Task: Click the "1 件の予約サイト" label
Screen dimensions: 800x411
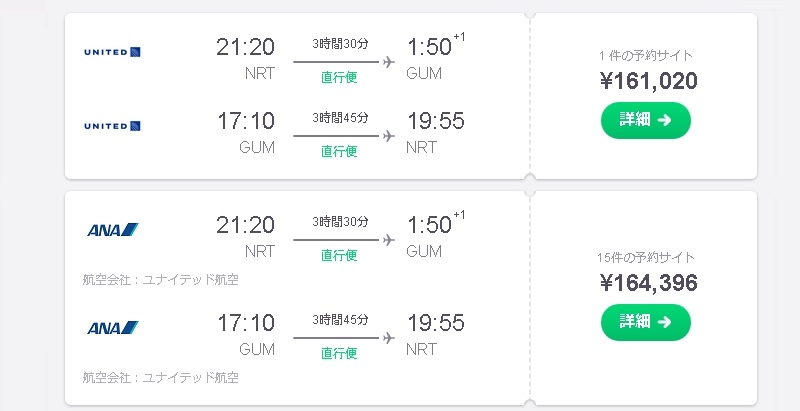Action: click(x=645, y=56)
